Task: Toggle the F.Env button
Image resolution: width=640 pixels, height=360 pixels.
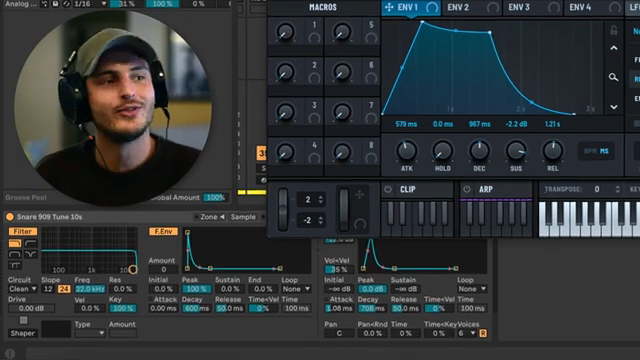Action: coord(163,231)
